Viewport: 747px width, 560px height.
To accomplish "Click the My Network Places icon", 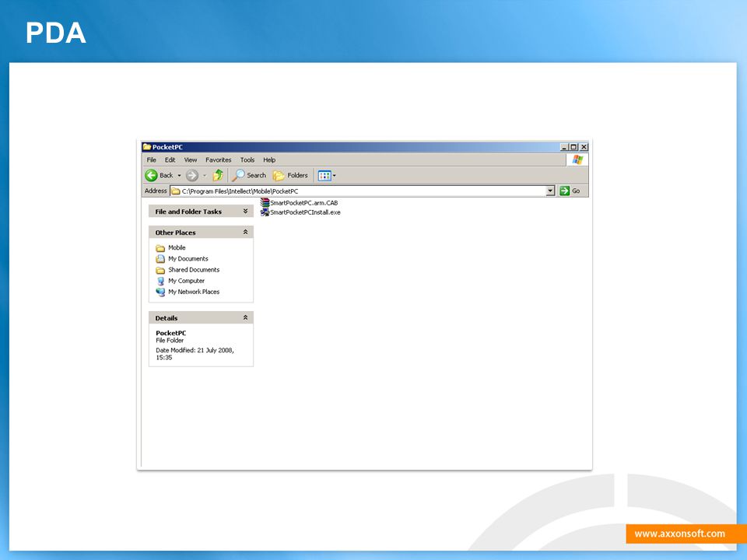I will (160, 292).
